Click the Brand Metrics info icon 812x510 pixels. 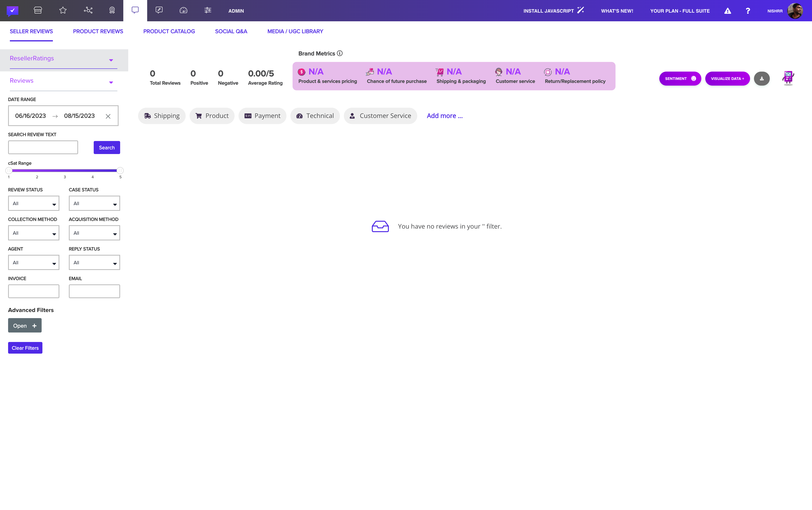[340, 53]
